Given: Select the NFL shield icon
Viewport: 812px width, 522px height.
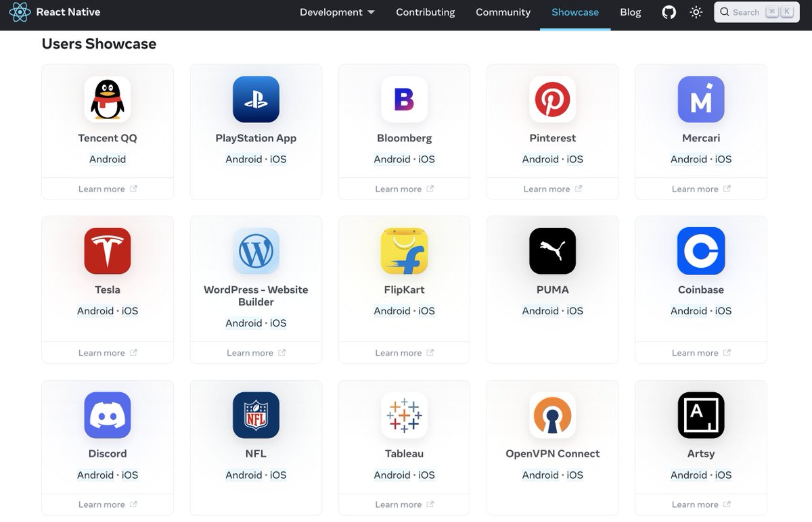Looking at the screenshot, I should click(256, 415).
